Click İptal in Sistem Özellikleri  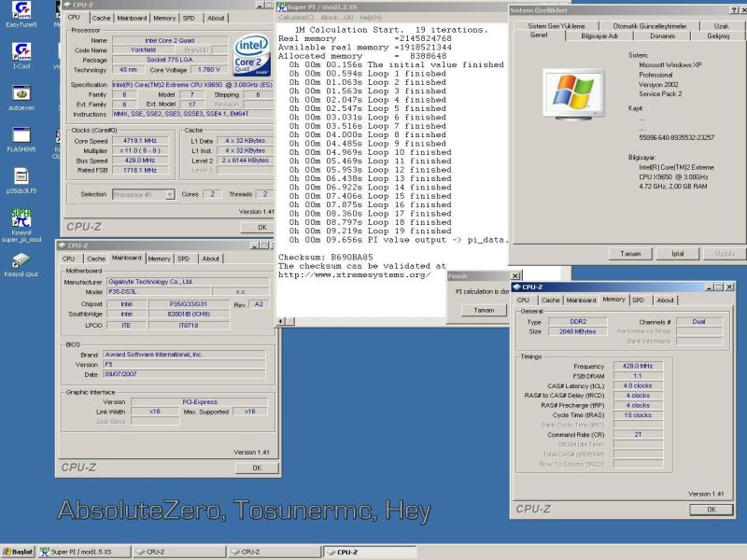[x=678, y=253]
